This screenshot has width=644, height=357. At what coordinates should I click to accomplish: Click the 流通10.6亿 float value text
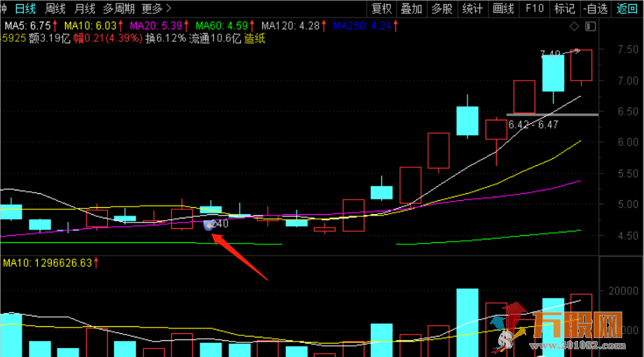click(215, 39)
